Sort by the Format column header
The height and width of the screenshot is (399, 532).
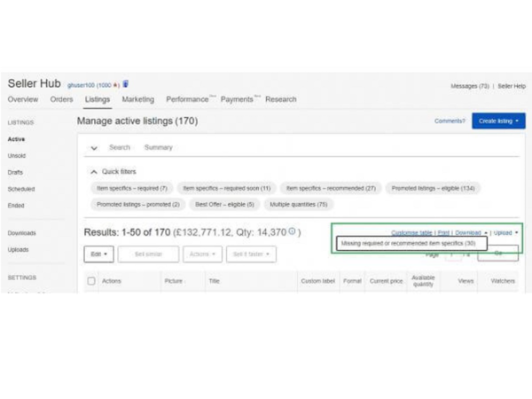click(352, 281)
